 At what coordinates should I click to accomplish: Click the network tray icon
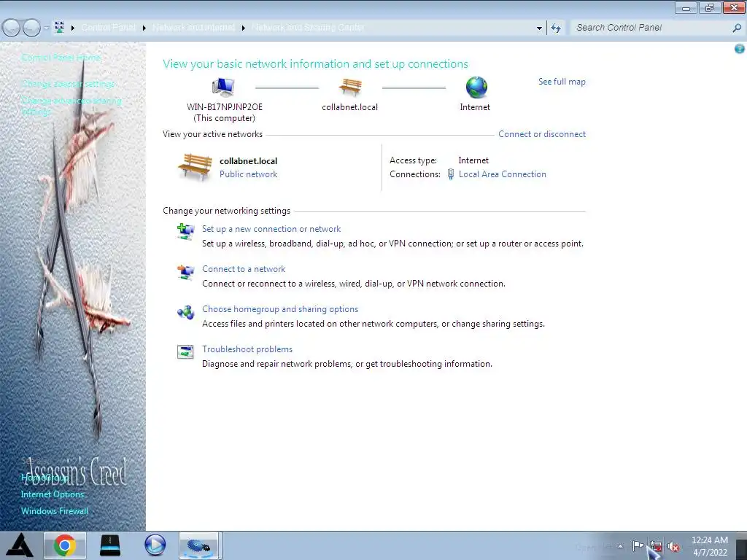tap(656, 546)
